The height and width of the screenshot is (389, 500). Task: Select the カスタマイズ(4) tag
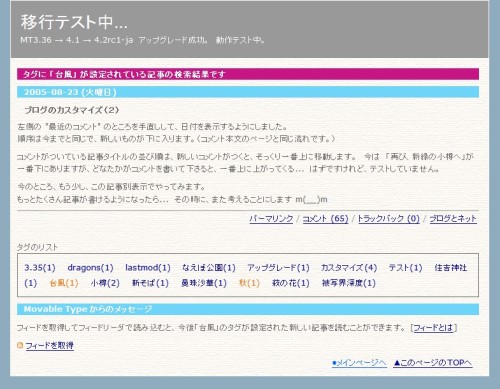click(349, 268)
